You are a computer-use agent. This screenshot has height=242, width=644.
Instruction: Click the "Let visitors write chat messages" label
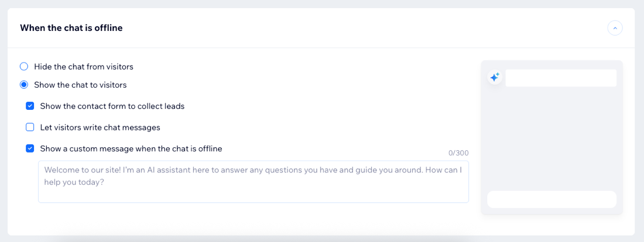pyautogui.click(x=100, y=127)
